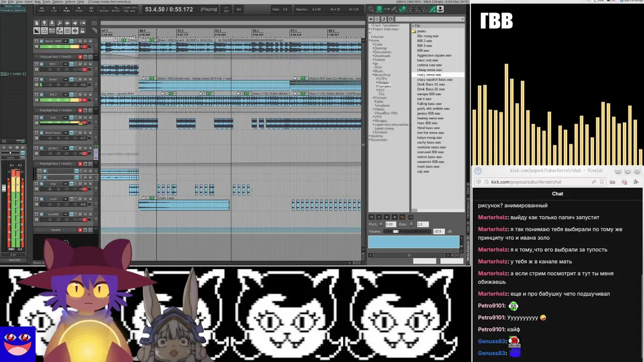
Task: Click the Play transport button
Action: tap(66, 9)
